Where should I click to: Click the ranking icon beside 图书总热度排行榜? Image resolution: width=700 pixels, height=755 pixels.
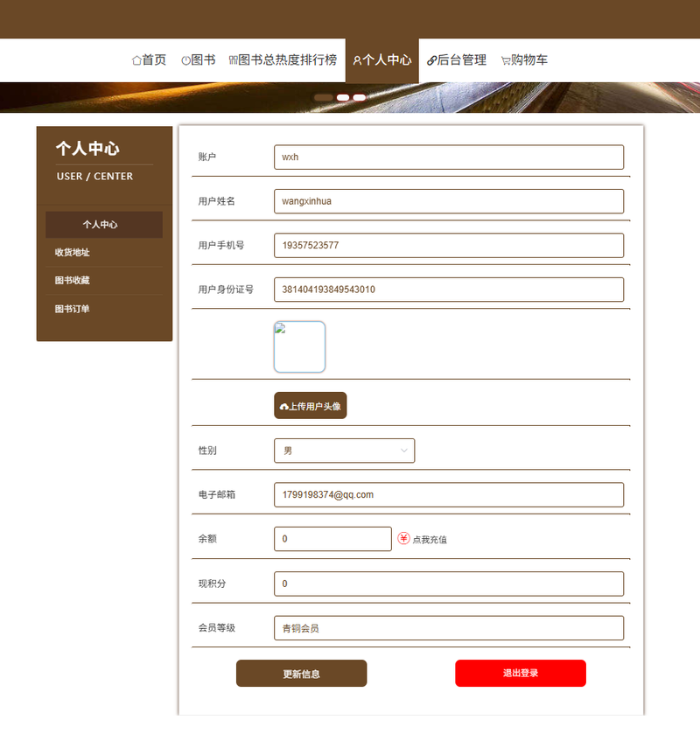233,60
